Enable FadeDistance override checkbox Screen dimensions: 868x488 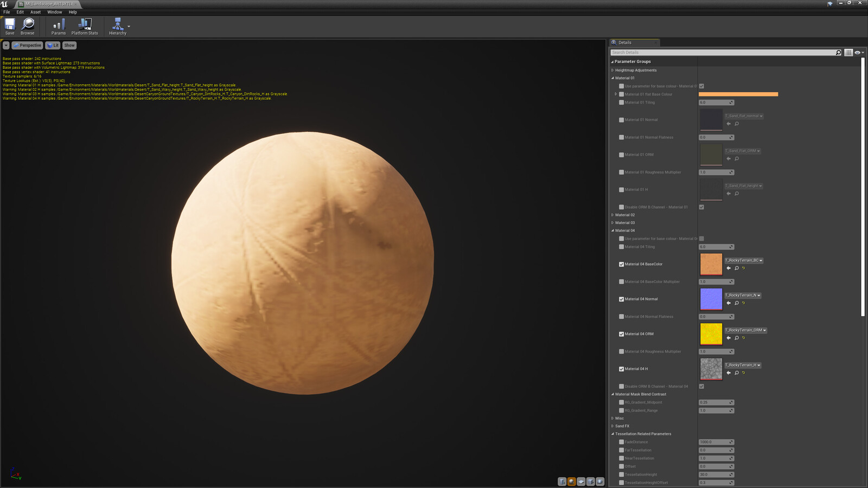(621, 442)
